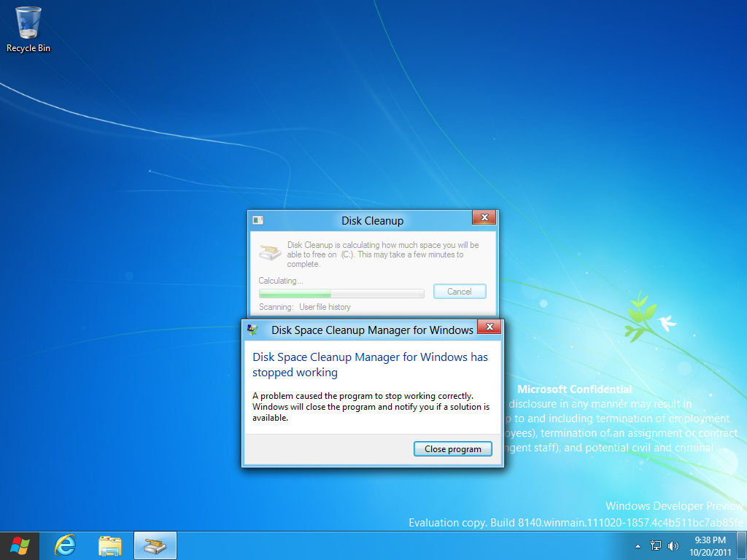Viewport: 747px width, 560px height.
Task: Open Windows Explorer from the taskbar
Action: pyautogui.click(x=110, y=545)
